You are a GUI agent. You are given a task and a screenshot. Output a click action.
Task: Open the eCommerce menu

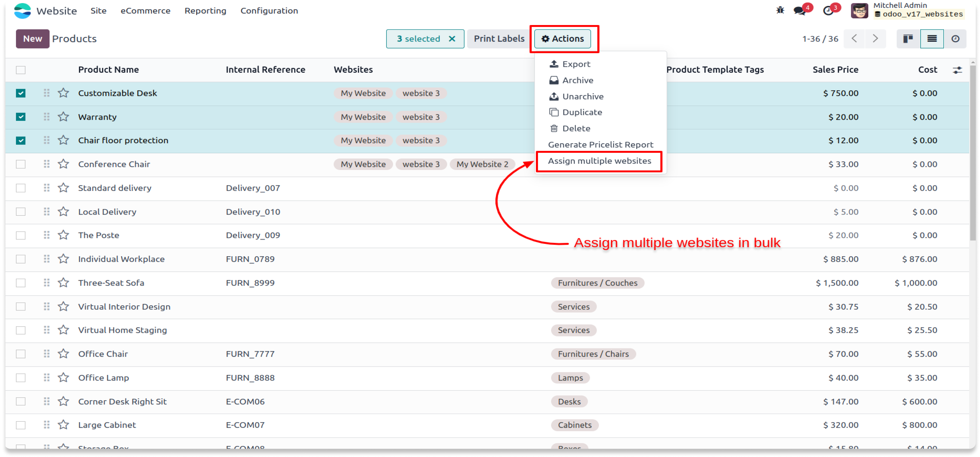pos(145,11)
